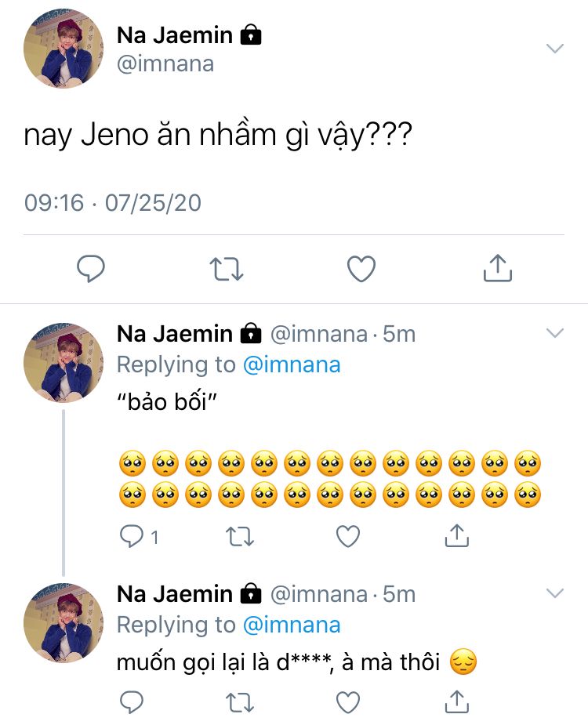Like the "bảo bối" reply
Viewport: 588px width, 725px height.
(x=347, y=536)
